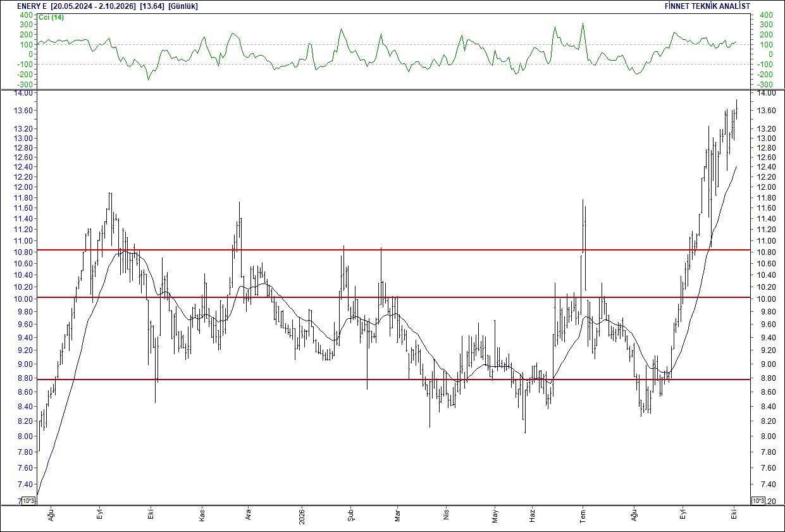The width and height of the screenshot is (785, 532).
Task: Click -300 on the right CCI axis
Action: (765, 85)
